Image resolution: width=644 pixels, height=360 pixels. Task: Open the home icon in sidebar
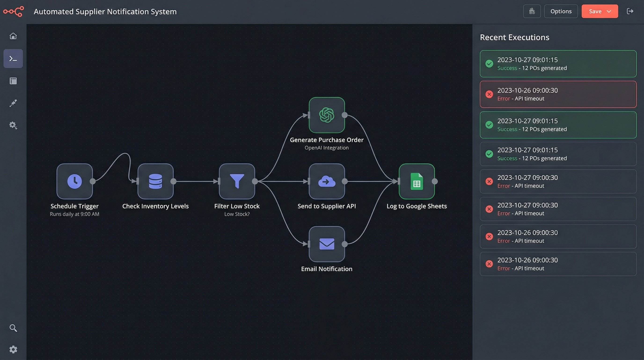[13, 36]
